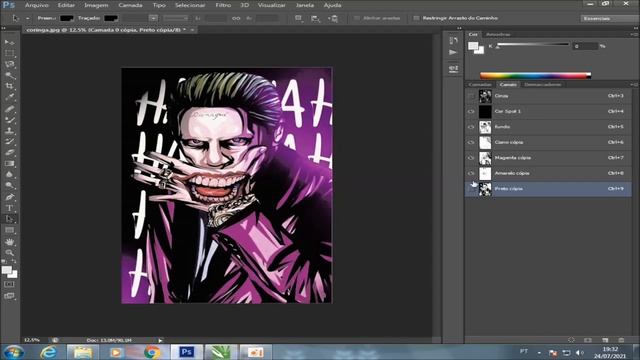Hide the Magenta cópia channel
This screenshot has height=360, width=640.
[x=471, y=158]
